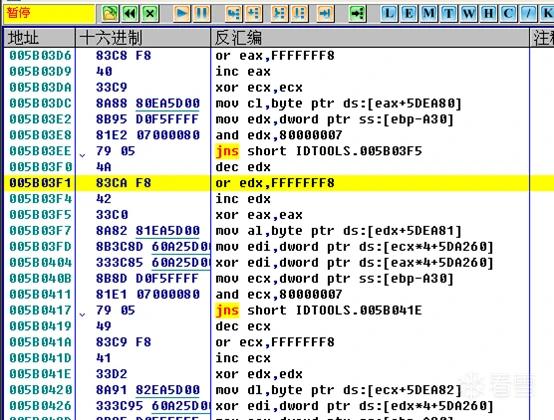The width and height of the screenshot is (554, 420).
Task: Click the 反汇编 column header
Action: 370,38
